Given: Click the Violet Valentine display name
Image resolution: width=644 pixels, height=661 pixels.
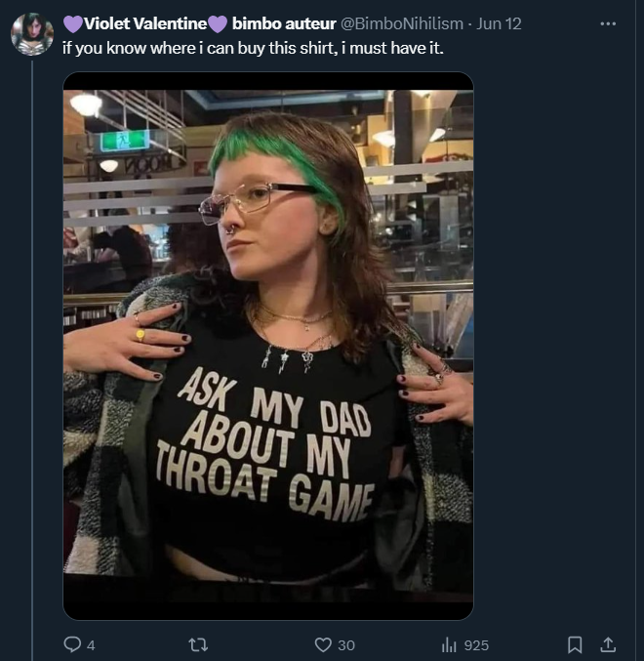Looking at the screenshot, I should [x=145, y=23].
